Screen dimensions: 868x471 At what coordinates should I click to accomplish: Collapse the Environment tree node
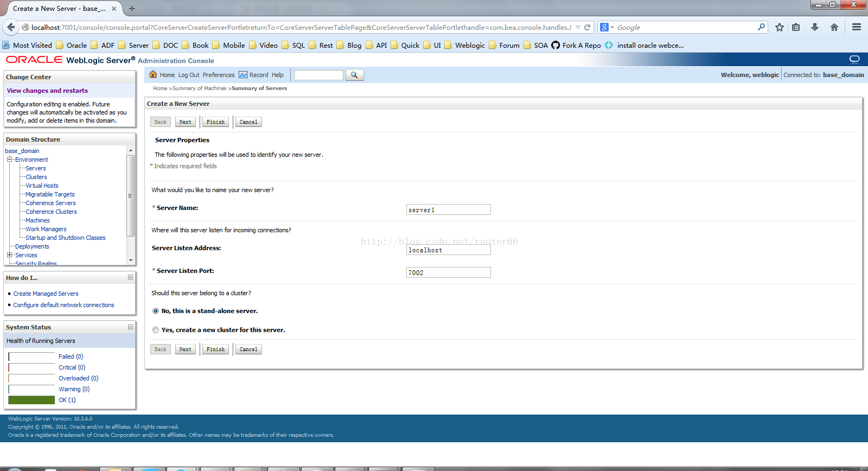click(x=9, y=160)
